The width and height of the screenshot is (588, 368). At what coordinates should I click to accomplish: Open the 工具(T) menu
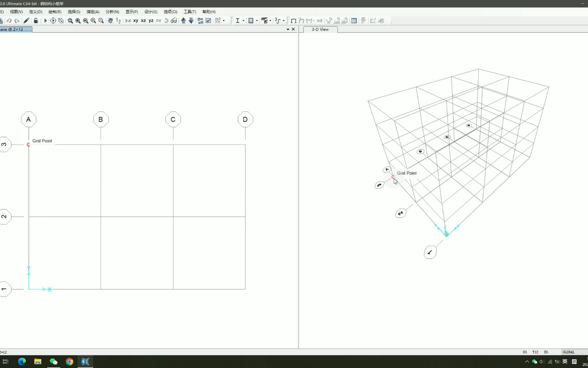point(190,12)
